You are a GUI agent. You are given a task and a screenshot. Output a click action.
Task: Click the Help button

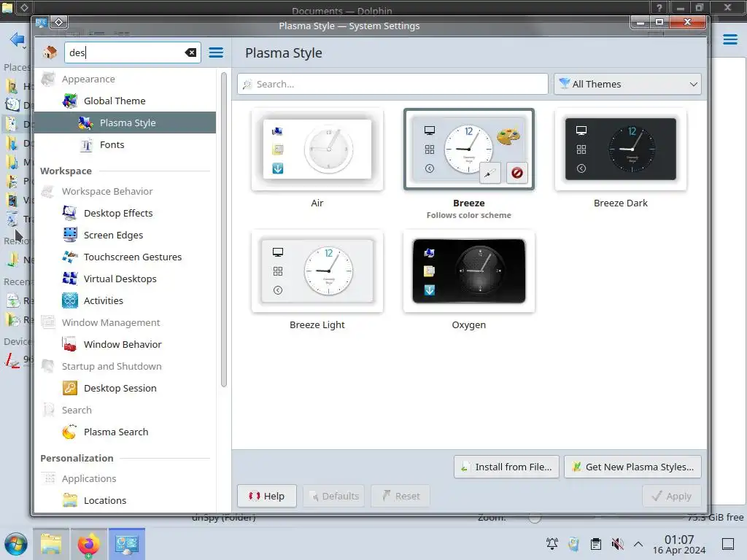pos(267,496)
